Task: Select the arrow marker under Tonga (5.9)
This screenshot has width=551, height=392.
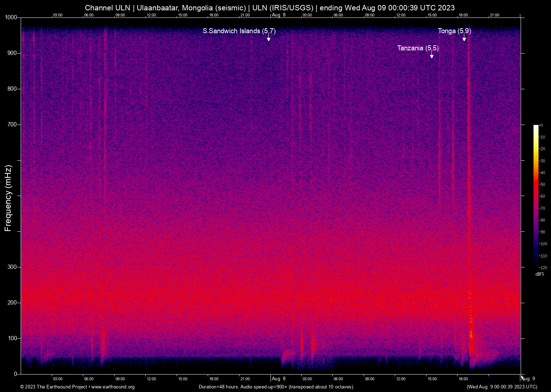Action: point(464,38)
